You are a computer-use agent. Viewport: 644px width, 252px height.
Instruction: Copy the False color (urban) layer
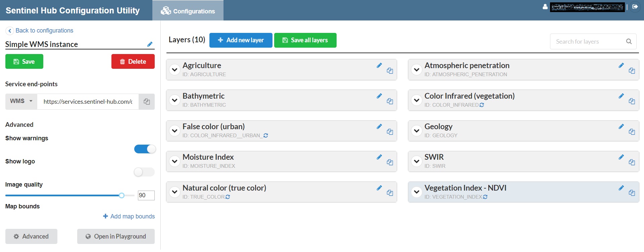click(390, 132)
